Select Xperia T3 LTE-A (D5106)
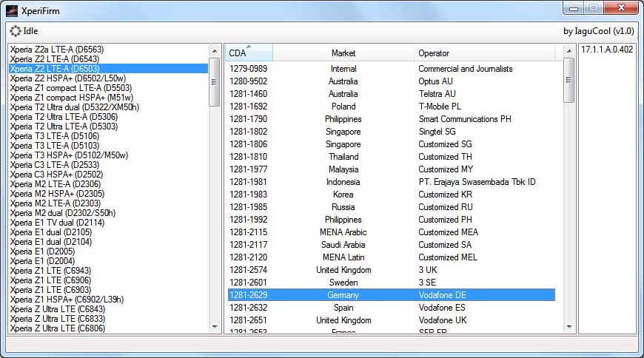Image resolution: width=644 pixels, height=358 pixels. pyautogui.click(x=109, y=136)
